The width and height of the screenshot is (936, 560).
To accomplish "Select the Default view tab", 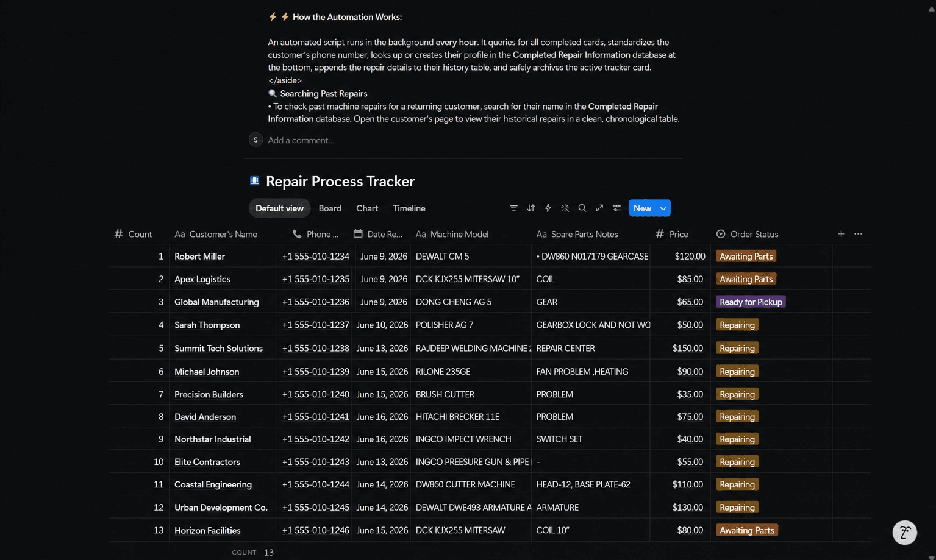I will coord(279,208).
